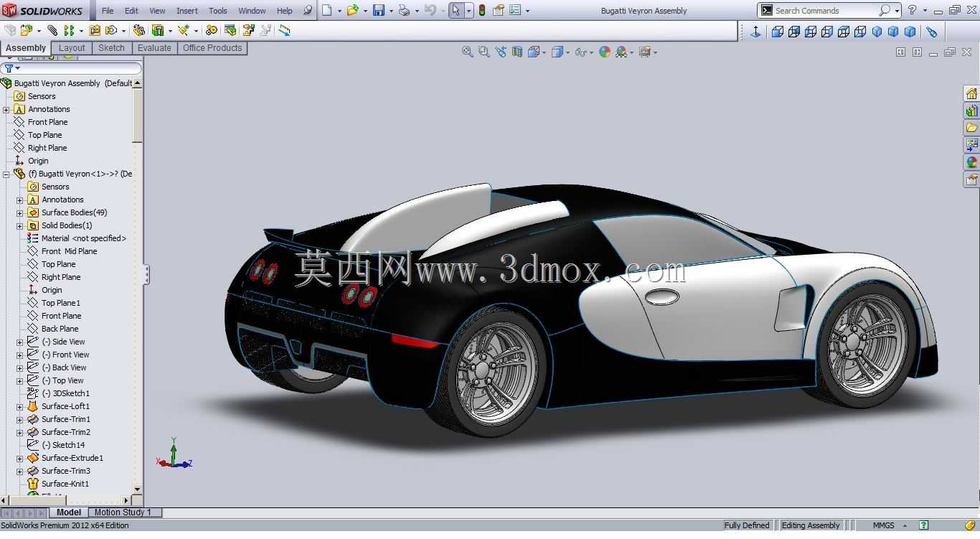This screenshot has height=539, width=980.
Task: Click the filter funnel icon in feature tree
Action: coord(9,68)
